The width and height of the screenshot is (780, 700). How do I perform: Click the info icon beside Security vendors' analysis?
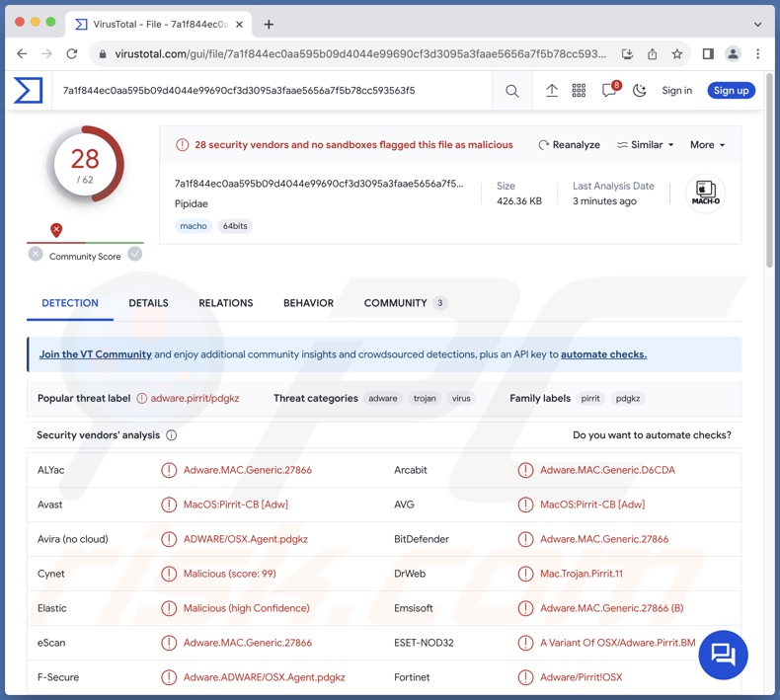172,435
